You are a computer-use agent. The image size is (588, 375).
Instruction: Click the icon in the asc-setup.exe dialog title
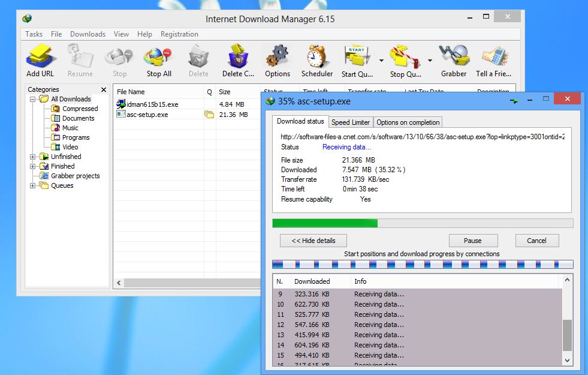tap(270, 101)
